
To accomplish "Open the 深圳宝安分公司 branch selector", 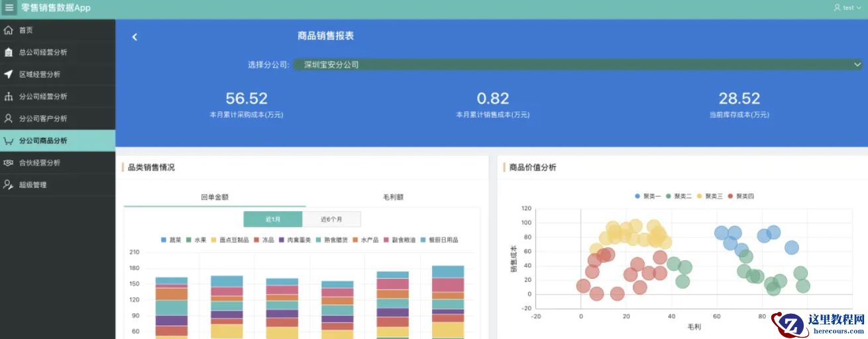I will point(578,65).
